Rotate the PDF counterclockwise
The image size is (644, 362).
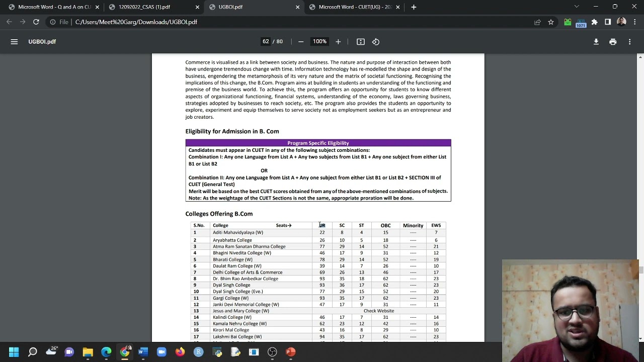click(376, 42)
